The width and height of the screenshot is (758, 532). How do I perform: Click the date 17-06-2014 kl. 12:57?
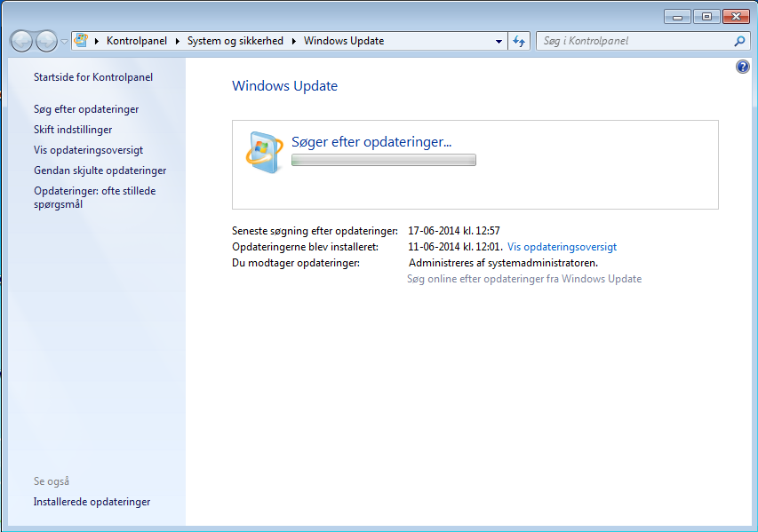tap(454, 231)
